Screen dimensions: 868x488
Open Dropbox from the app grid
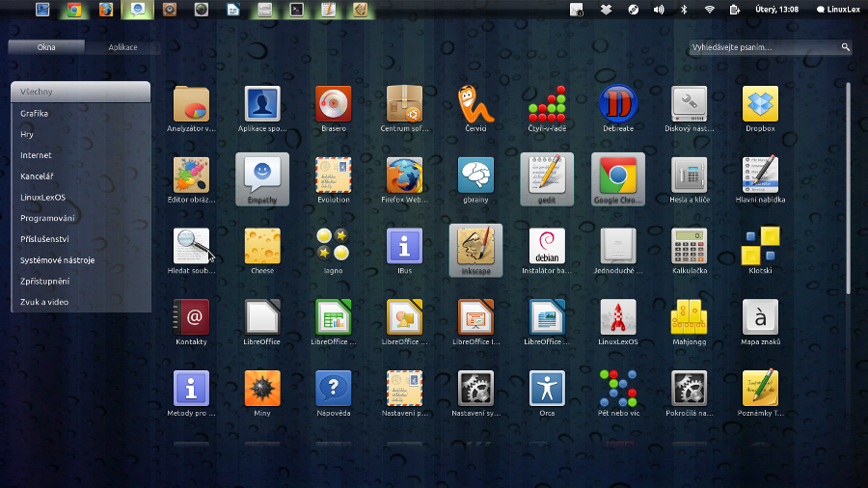(760, 108)
